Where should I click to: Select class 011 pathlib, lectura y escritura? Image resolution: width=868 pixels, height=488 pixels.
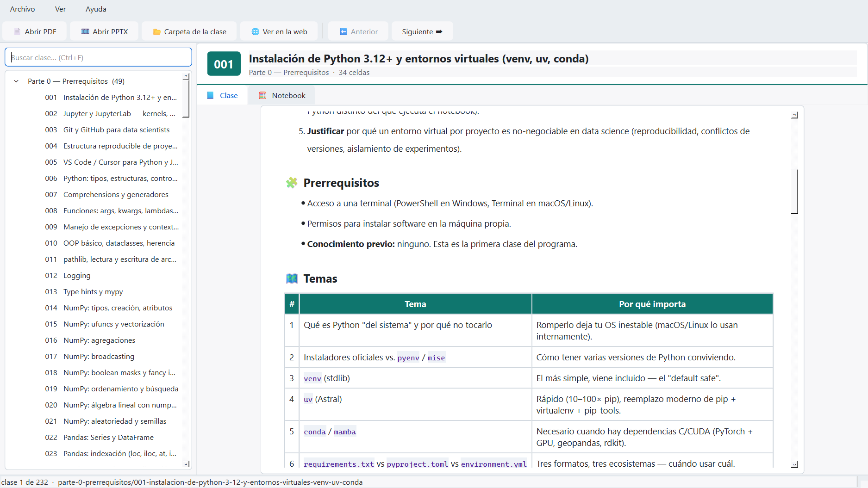[x=111, y=259]
